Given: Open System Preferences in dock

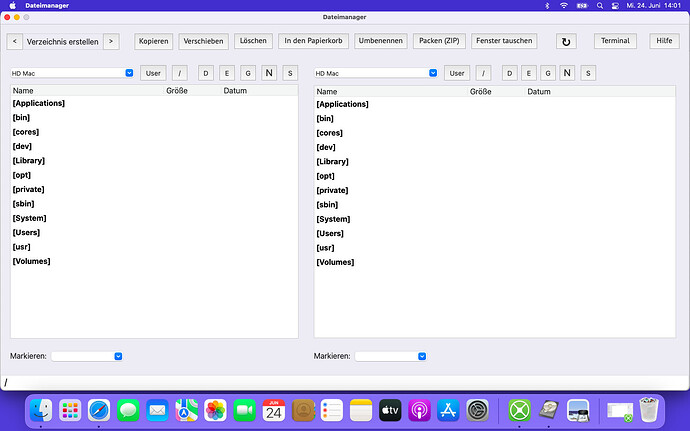Looking at the screenshot, I should coord(477,410).
